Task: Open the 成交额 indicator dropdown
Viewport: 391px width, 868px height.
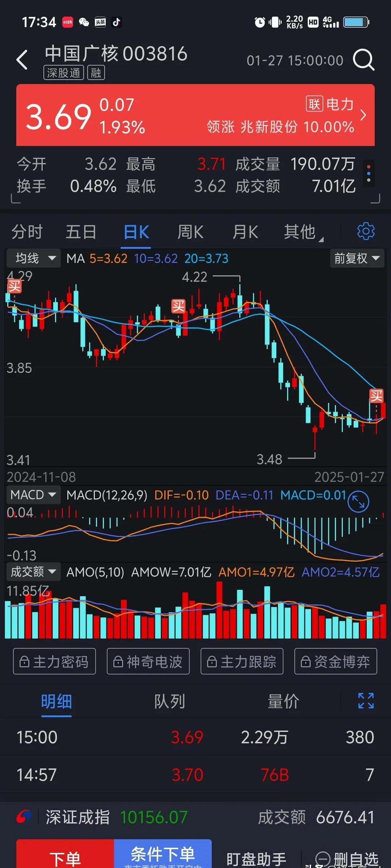Action: [x=33, y=572]
